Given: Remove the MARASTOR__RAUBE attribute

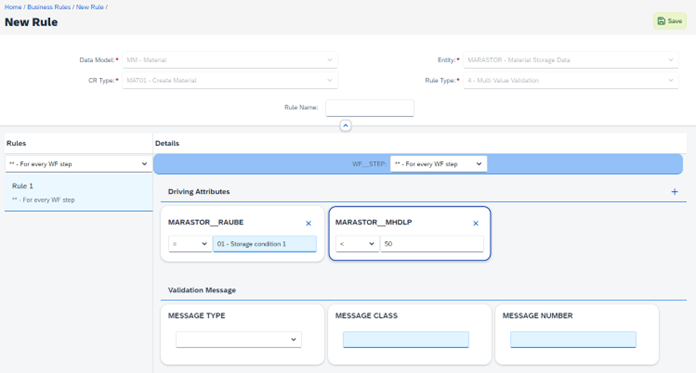Looking at the screenshot, I should point(308,223).
